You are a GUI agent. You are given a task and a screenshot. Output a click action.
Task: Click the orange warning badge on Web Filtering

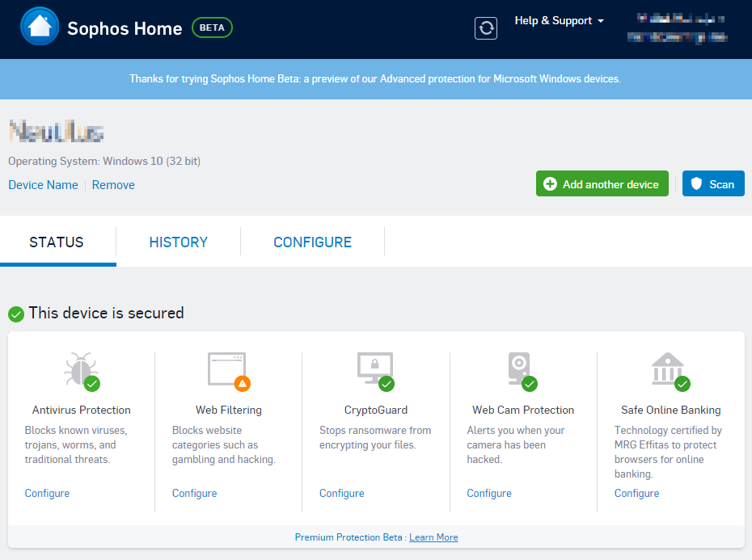[x=243, y=384]
